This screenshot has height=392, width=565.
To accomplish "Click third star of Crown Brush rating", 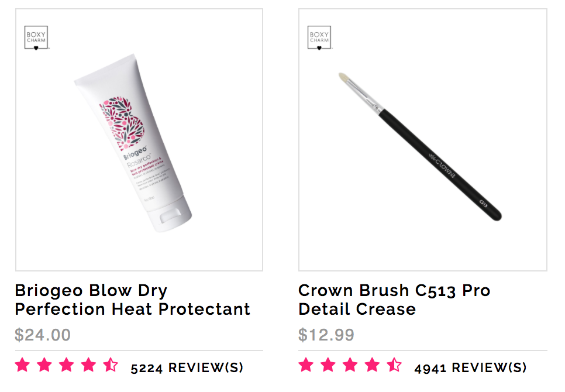I will pyautogui.click(x=350, y=365).
